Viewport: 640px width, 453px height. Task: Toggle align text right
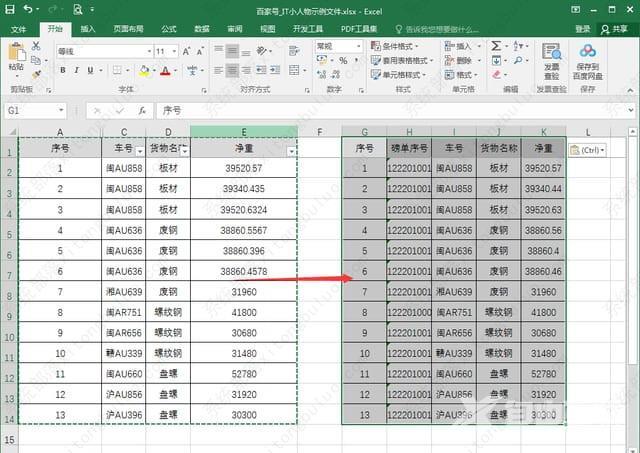246,71
